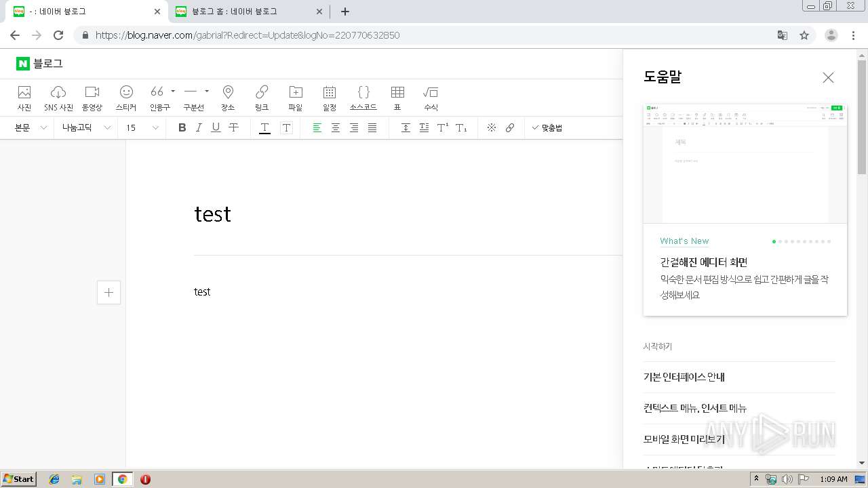Insert a code block with 소스코드 icon
Viewport: 868px width, 488px height.
coord(363,98)
